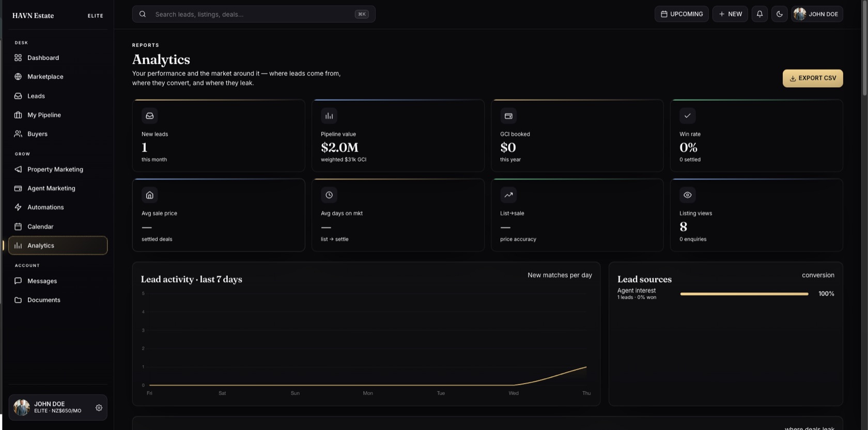Open the Dashboard grid icon in sidebar
The image size is (868, 430).
pos(18,58)
